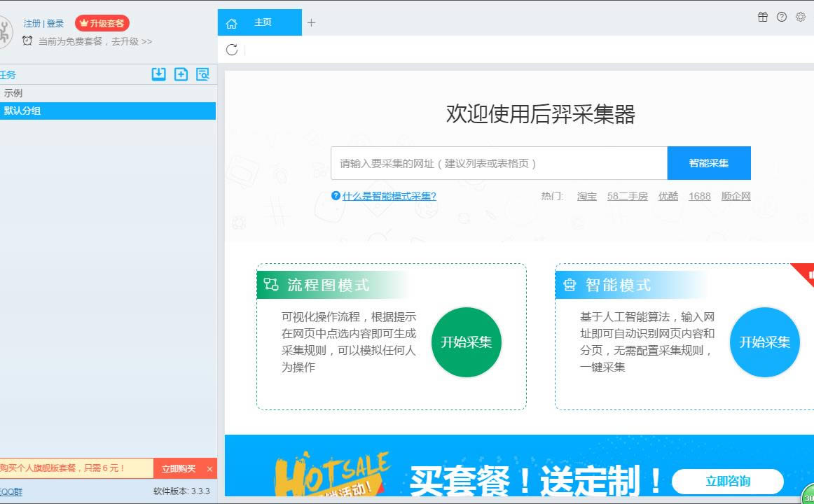
Task: Open the help question mark icon
Action: (782, 17)
